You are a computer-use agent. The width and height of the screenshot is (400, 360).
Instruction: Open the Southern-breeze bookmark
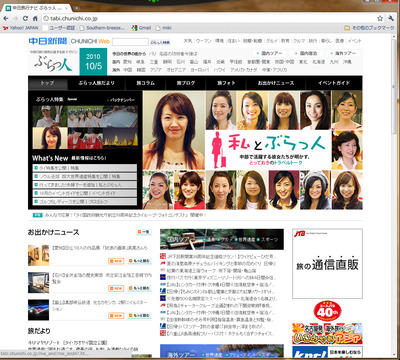102,28
